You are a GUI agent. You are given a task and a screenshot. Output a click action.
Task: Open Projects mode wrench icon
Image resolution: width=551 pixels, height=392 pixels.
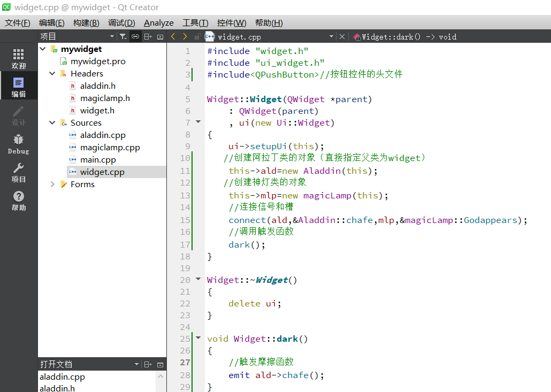(x=18, y=172)
